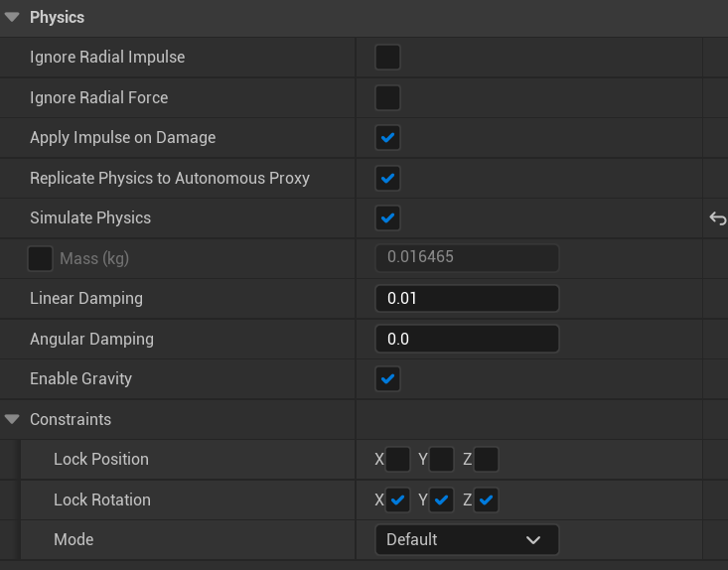The image size is (728, 570).
Task: Turn off Simulate Physics checkbox
Action: coord(387,218)
